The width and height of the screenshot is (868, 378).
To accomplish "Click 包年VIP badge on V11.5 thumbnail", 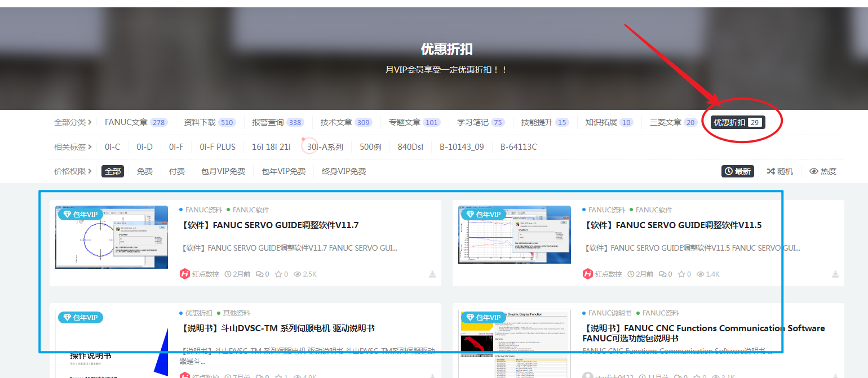I will point(484,214).
